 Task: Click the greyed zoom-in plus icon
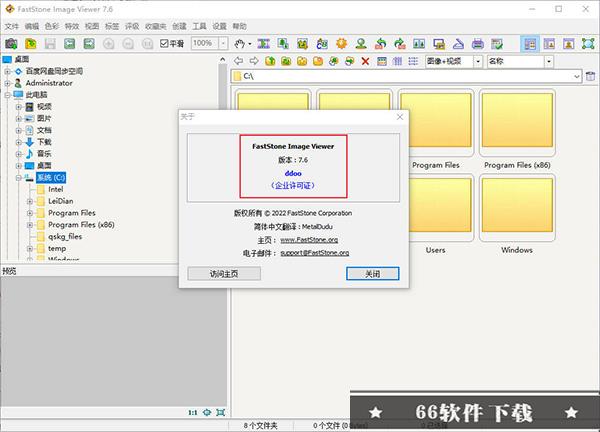(x=109, y=44)
